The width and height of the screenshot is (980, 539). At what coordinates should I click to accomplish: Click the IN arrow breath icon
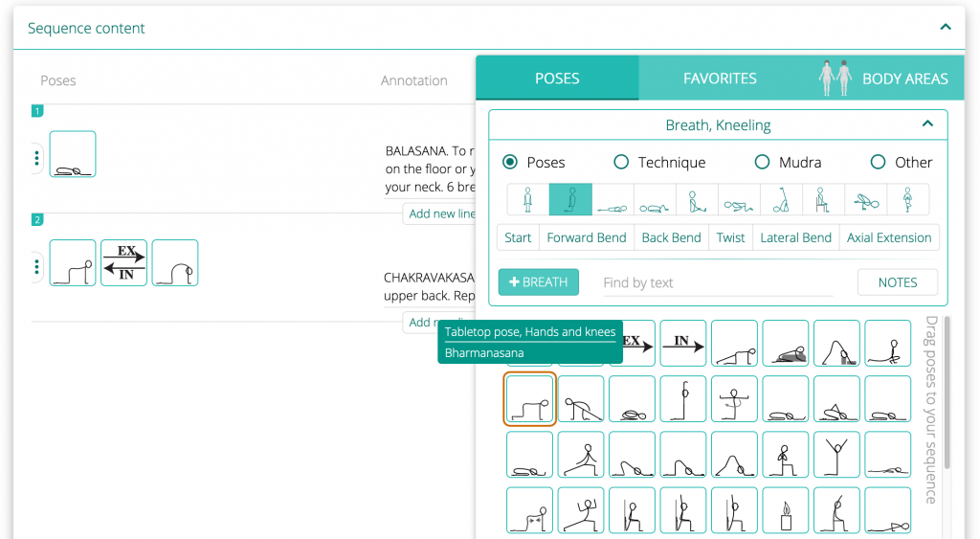click(x=682, y=343)
